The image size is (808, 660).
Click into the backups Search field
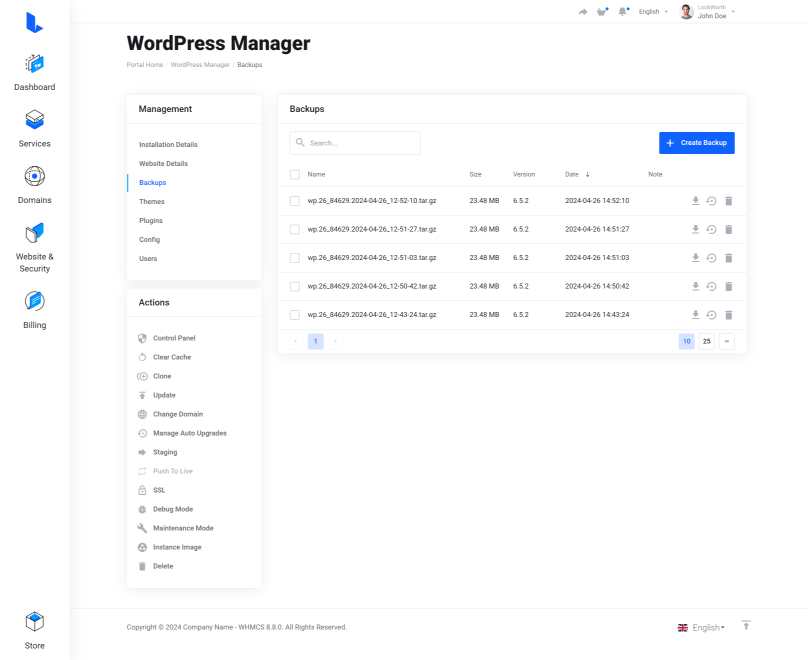coord(355,143)
